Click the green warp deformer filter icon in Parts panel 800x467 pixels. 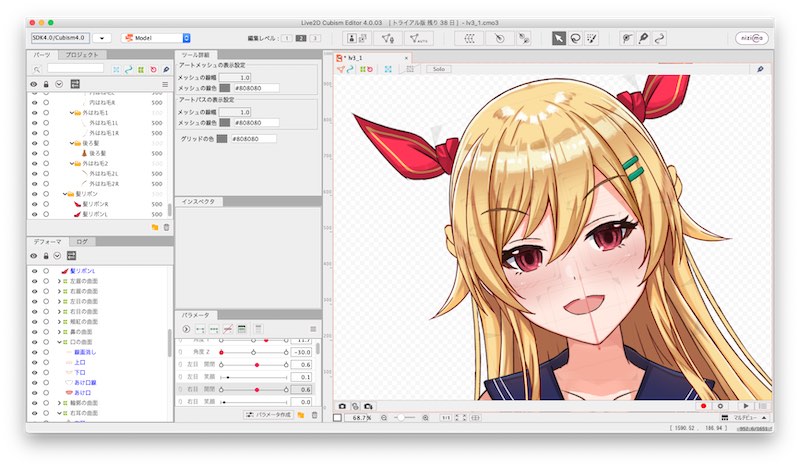coord(141,69)
